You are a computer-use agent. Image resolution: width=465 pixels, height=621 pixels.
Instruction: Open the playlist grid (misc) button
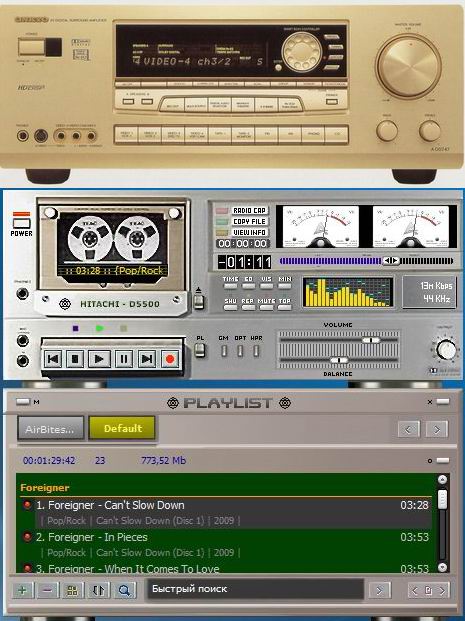72,591
